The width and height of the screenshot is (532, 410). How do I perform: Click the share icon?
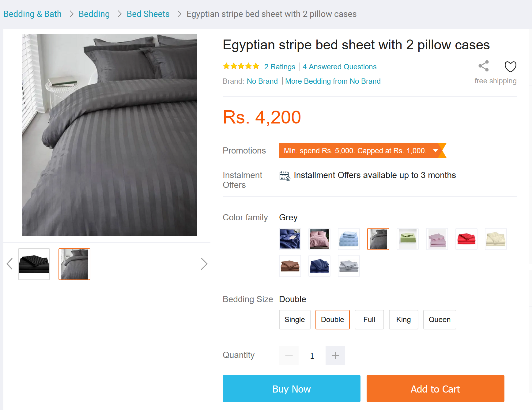click(x=484, y=66)
